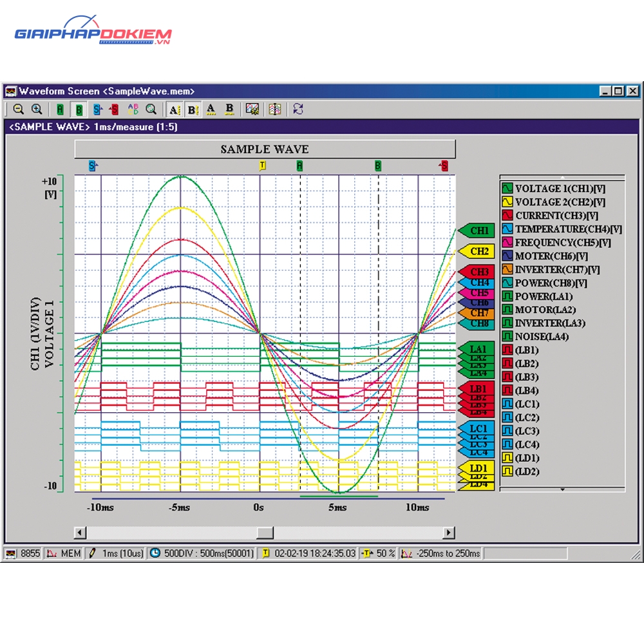Click the green VOLTAGE 1(CH1) legend icon
Viewport: 644px width, 644px height.
tap(507, 188)
